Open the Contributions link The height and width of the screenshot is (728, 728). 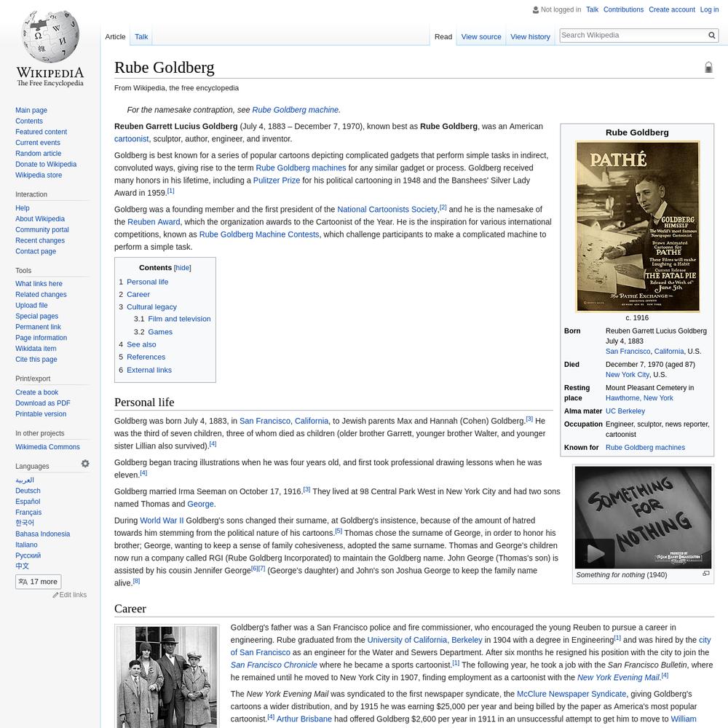coord(624,9)
